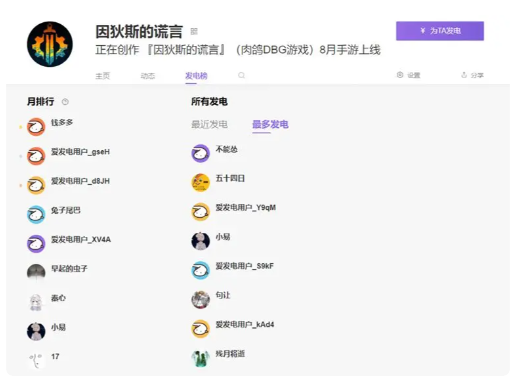Viewport: 510px width, 377px height.
Task: Click username 爱发电用户_kAd4
Action: coord(245,325)
